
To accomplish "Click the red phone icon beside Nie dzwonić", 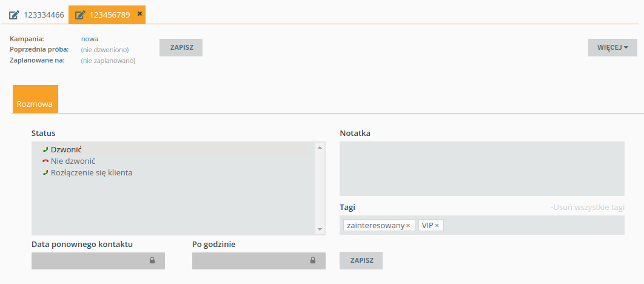I will tap(45, 161).
